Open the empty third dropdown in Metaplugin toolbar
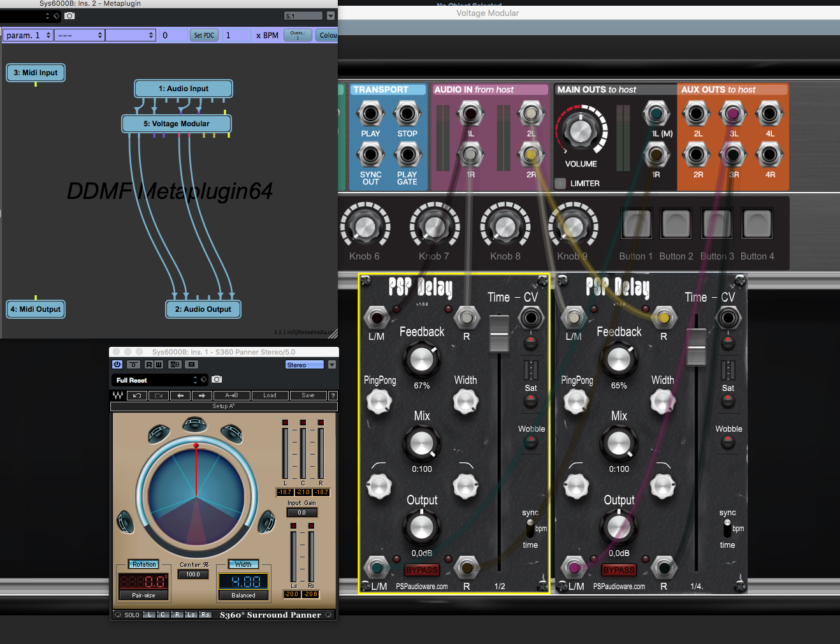The image size is (840, 644). [131, 35]
